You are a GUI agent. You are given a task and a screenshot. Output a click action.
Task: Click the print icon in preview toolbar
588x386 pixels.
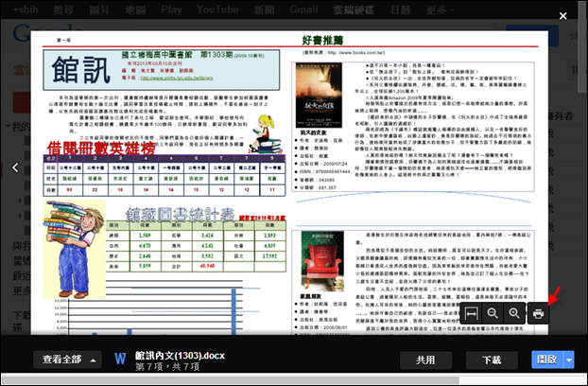click(x=538, y=313)
